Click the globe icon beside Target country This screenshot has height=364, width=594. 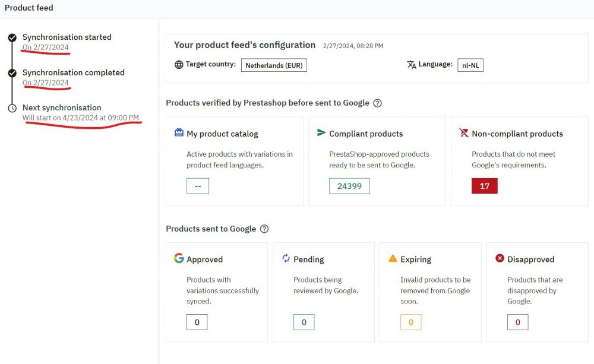(x=179, y=65)
